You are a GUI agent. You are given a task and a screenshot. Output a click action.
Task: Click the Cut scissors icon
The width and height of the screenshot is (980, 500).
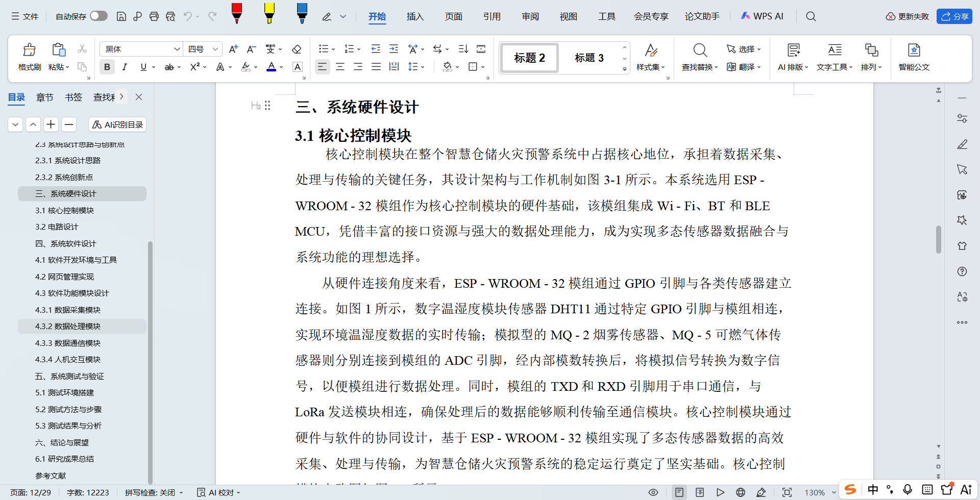pos(82,49)
